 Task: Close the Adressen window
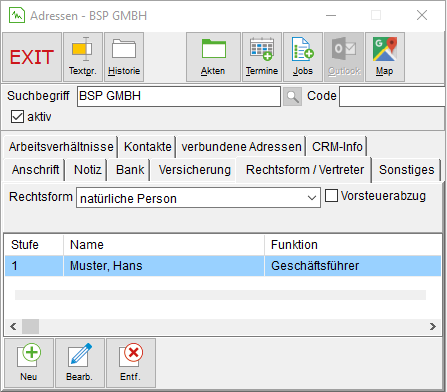pos(422,15)
